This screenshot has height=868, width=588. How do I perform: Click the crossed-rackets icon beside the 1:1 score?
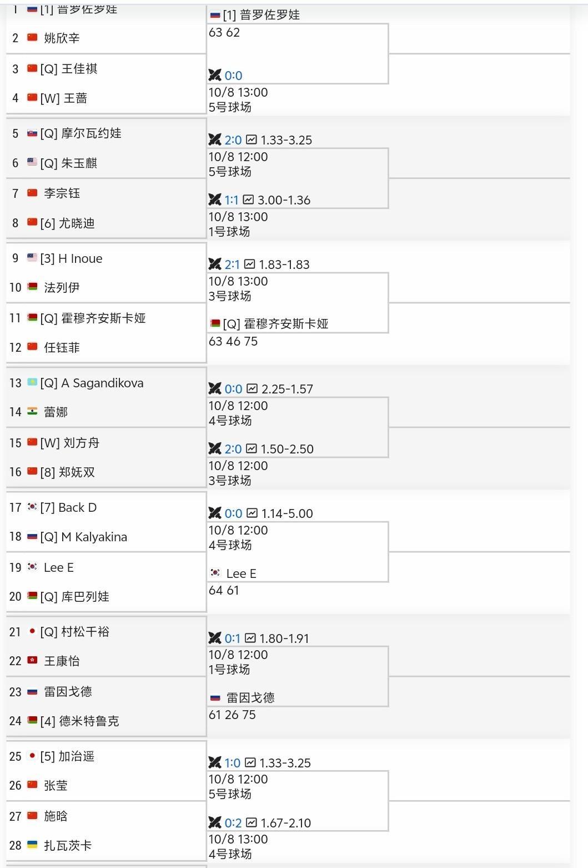215,199
